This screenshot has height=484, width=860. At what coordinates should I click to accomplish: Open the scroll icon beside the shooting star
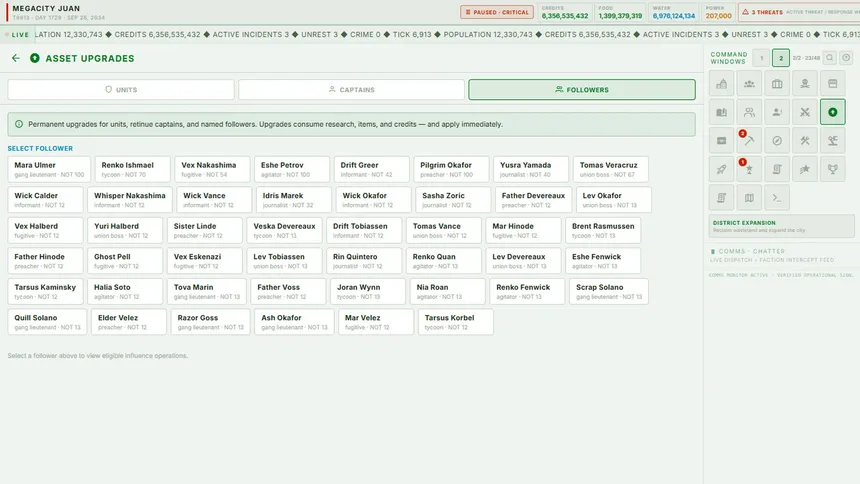(777, 170)
